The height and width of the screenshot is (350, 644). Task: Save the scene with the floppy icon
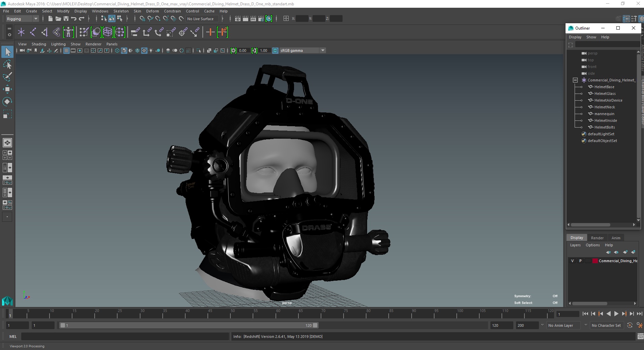(x=66, y=19)
